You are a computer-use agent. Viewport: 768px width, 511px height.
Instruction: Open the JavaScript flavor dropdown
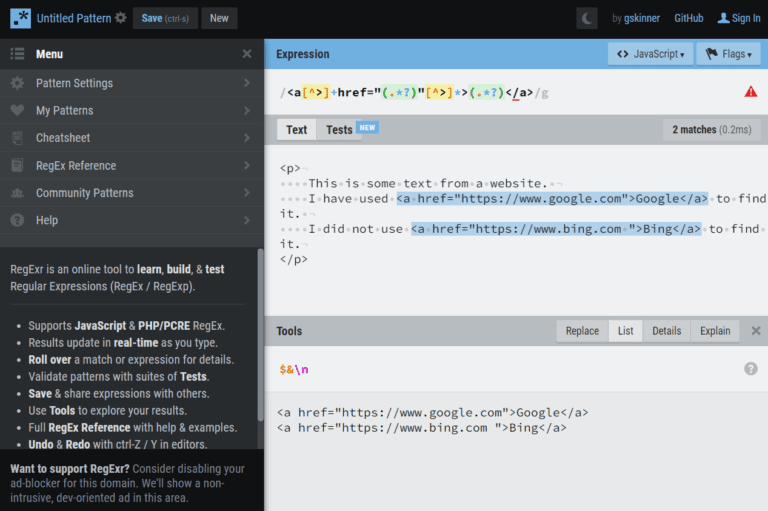650,54
